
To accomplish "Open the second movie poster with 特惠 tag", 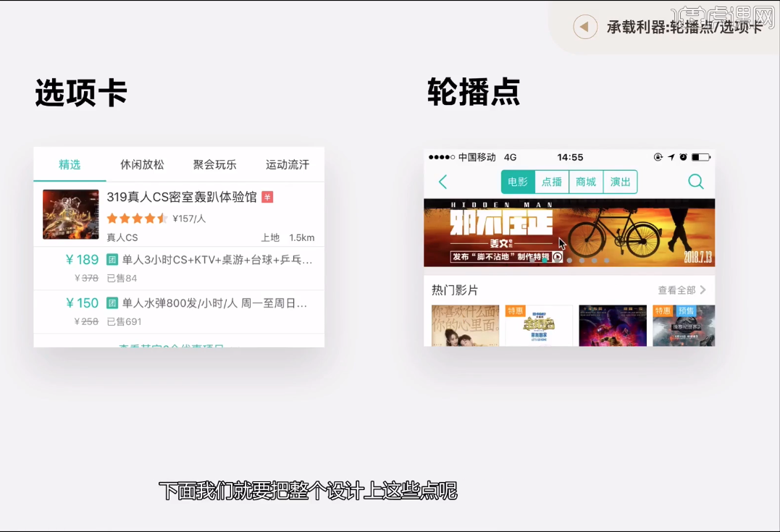I will [x=539, y=326].
